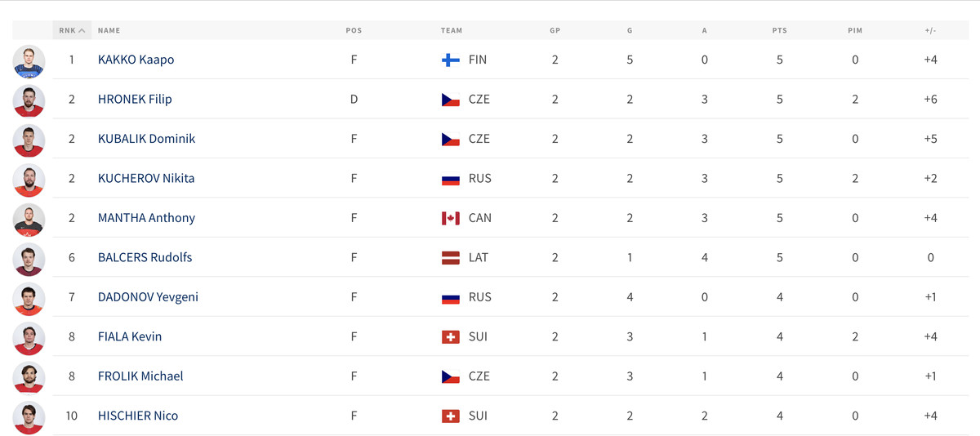Click Nico Hischier's player photo

coord(29,417)
